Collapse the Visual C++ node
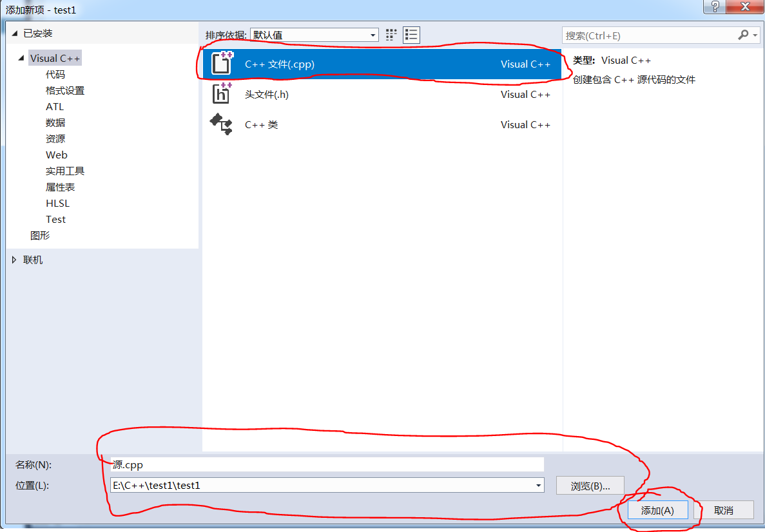 pyautogui.click(x=22, y=59)
